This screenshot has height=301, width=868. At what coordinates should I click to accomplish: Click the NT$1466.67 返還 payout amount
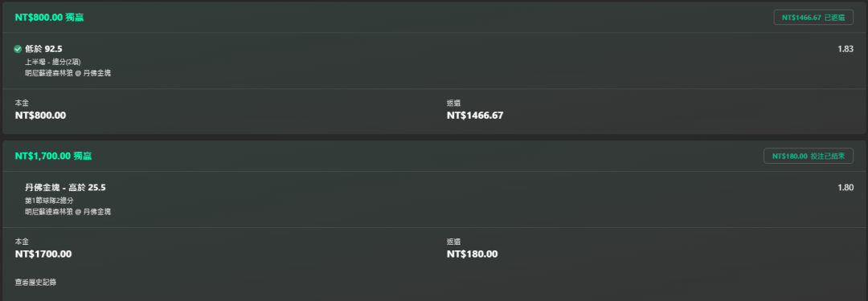click(475, 116)
